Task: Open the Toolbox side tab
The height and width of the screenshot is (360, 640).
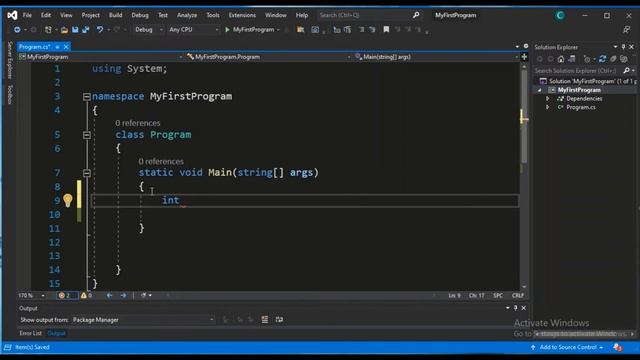Action: tap(10, 94)
